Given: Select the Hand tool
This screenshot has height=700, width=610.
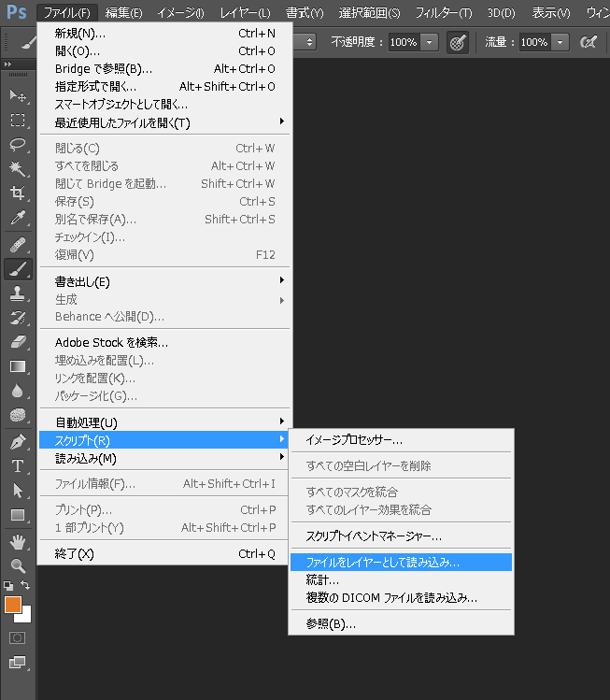Looking at the screenshot, I should point(18,542).
